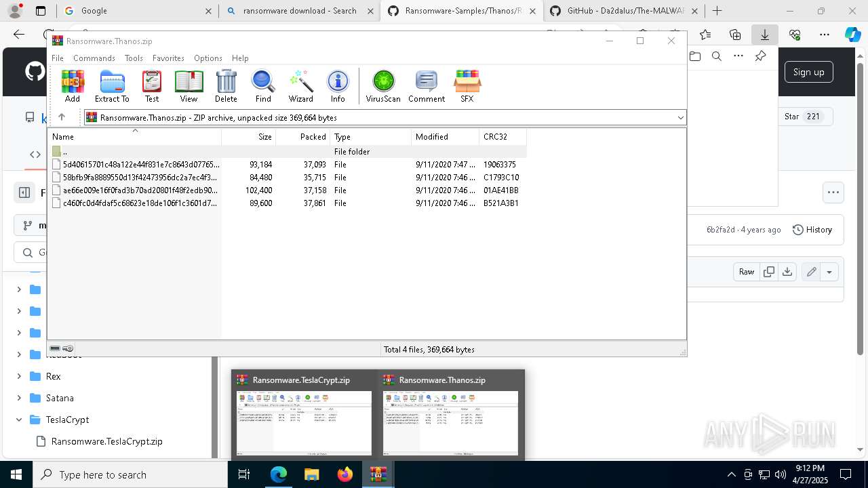
Task: Switch to the Google browser tab
Action: 138,11
